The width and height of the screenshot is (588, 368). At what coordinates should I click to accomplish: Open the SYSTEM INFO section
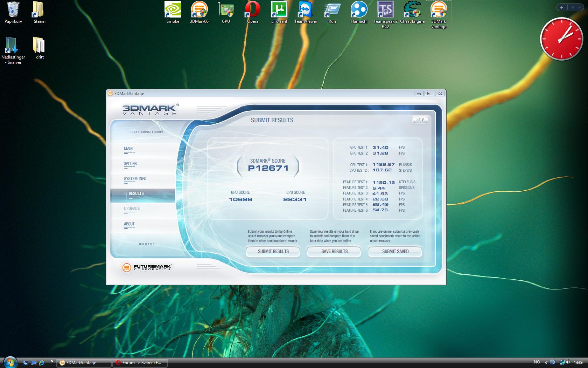143,180
